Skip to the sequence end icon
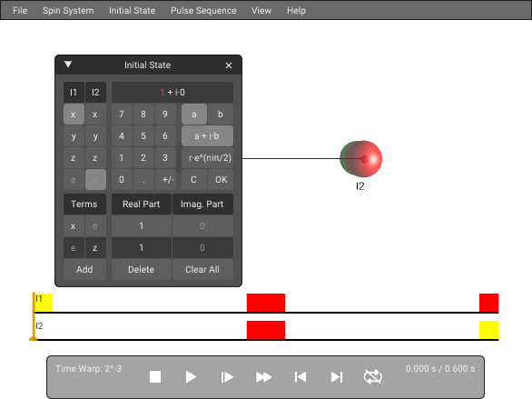This screenshot has width=532, height=399. coord(337,377)
